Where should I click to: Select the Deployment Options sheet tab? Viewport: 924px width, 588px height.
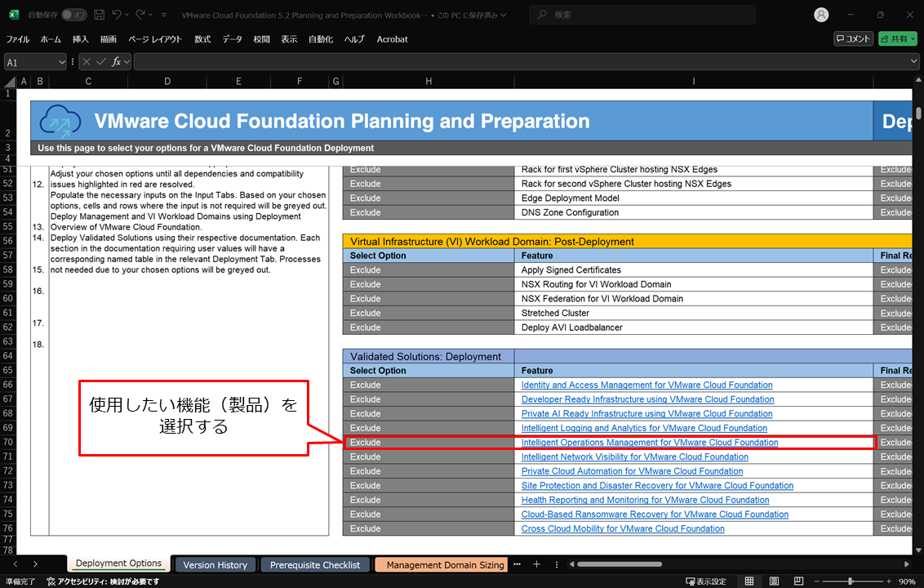(118, 563)
